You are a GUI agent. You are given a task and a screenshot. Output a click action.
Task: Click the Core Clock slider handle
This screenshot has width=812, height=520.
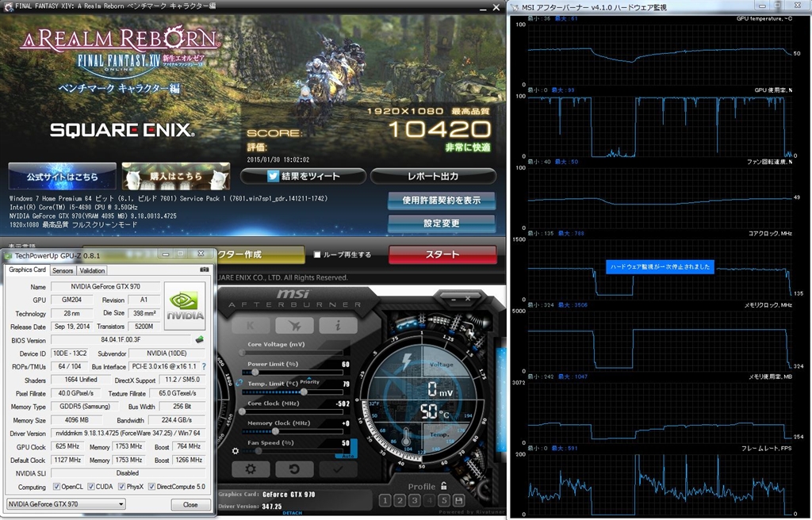coord(242,411)
